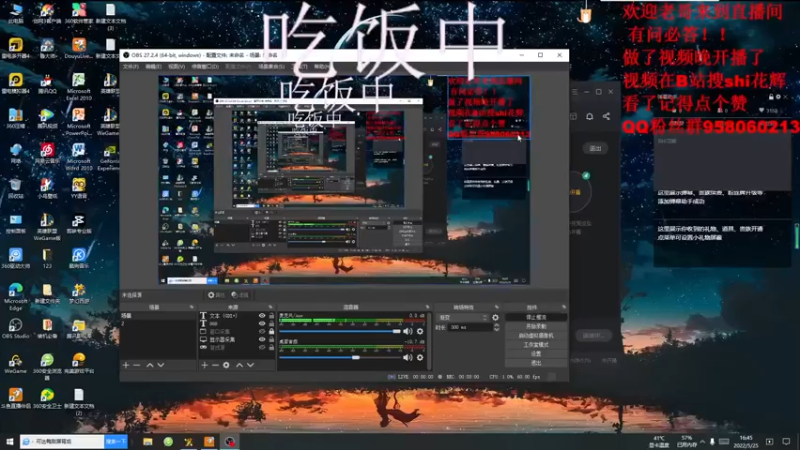Open the Help menu in OBS
The height and width of the screenshot is (450, 800).
pyautogui.click(x=321, y=67)
